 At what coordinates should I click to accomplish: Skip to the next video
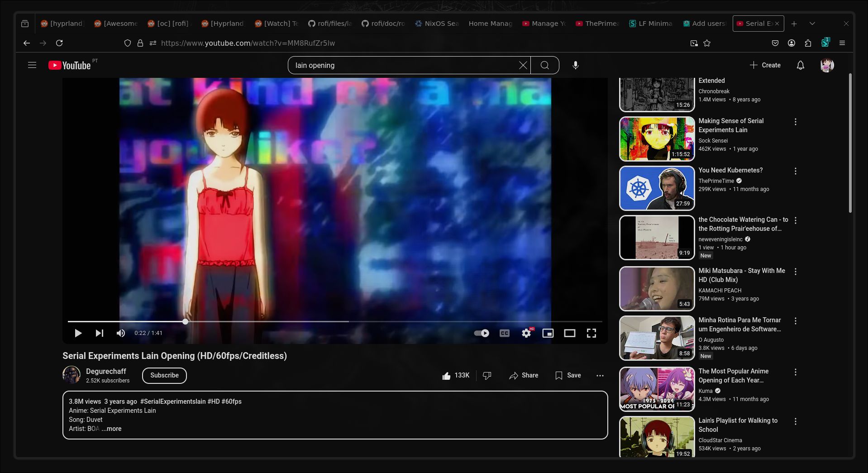click(x=100, y=333)
